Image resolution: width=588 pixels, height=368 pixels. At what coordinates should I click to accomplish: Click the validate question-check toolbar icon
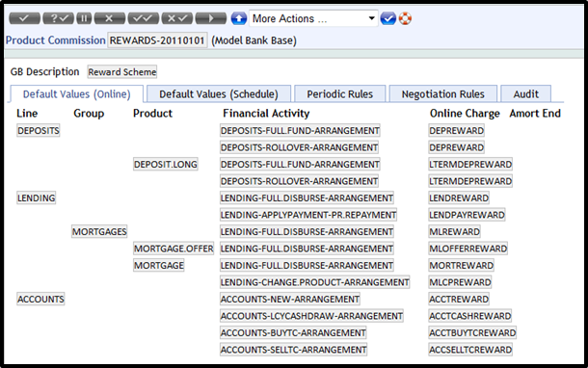[58, 18]
